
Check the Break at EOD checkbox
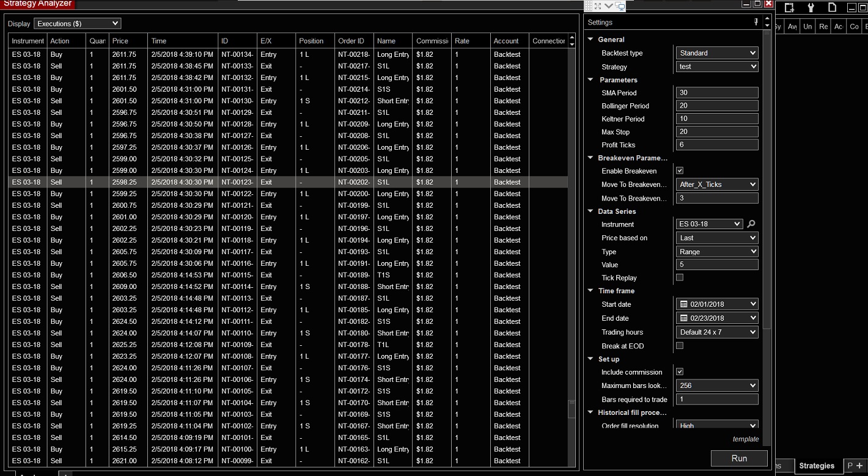pos(680,346)
